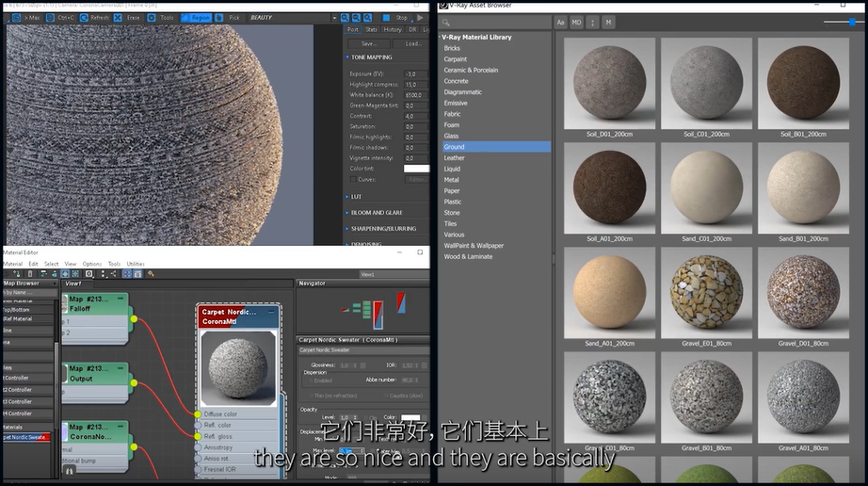Open the Tools gear icon
This screenshot has width=868, height=486.
point(152,18)
